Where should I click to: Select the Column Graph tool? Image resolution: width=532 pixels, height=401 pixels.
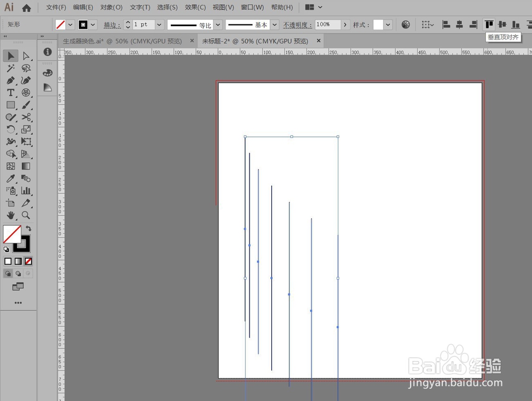[26, 191]
